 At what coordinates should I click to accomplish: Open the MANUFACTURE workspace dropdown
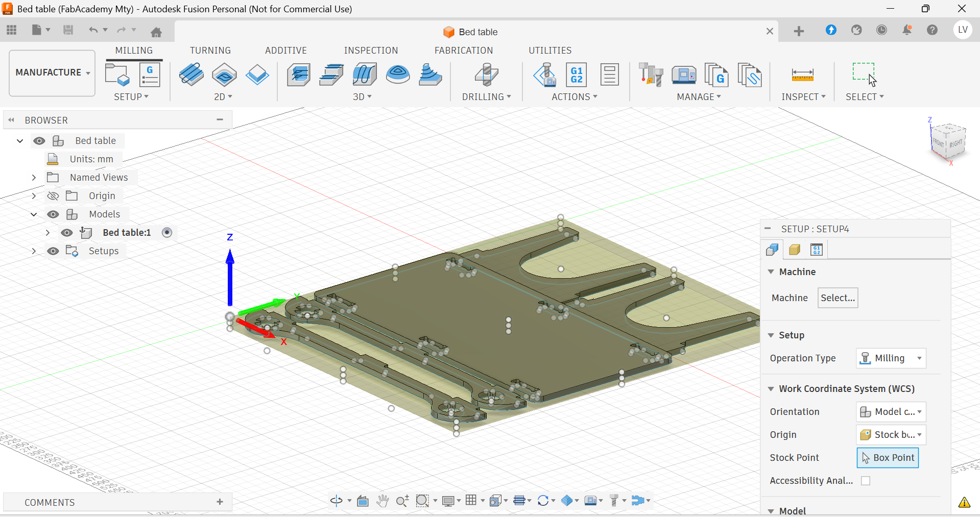click(52, 72)
